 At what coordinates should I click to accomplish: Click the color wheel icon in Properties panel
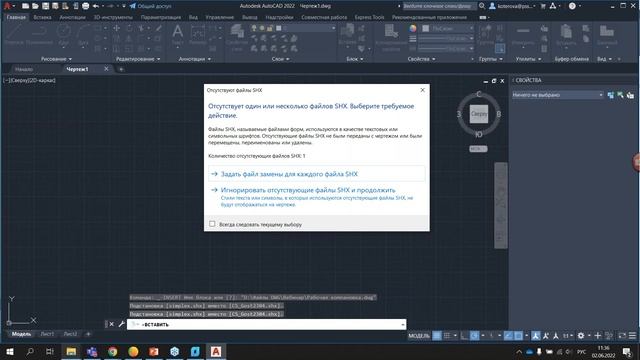pyautogui.click(x=413, y=29)
